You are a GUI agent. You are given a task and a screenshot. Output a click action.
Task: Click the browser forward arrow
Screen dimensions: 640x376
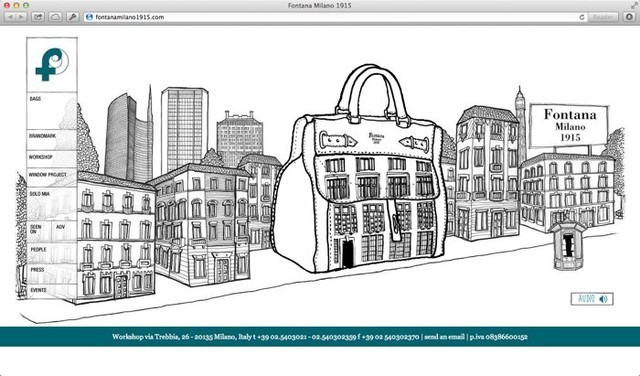click(21, 17)
